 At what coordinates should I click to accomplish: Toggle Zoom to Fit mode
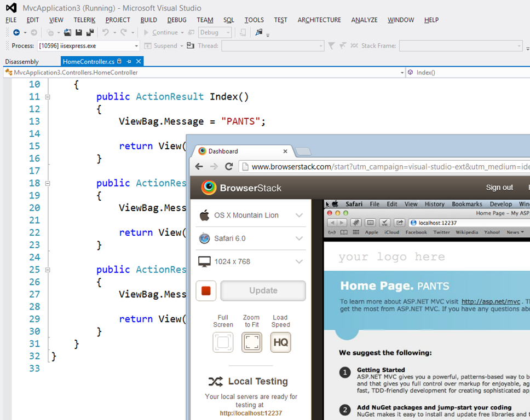(252, 342)
